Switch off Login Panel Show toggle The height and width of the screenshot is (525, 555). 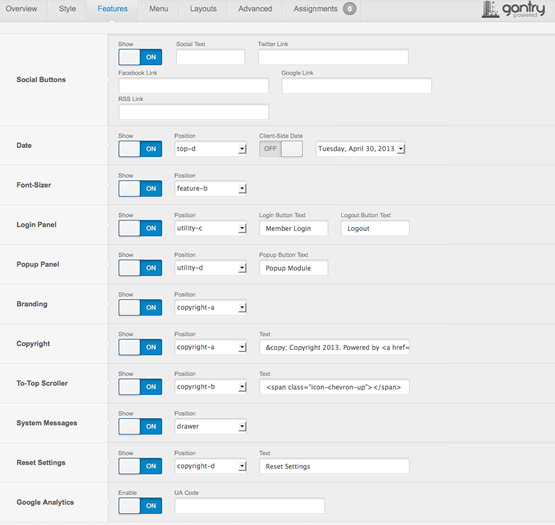coord(140,228)
